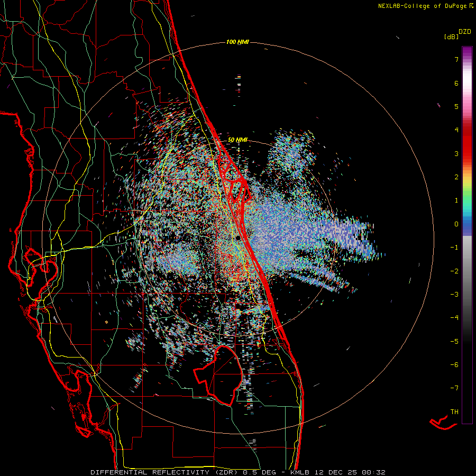
Task: Click the [dB] units label
Action: pos(452,36)
